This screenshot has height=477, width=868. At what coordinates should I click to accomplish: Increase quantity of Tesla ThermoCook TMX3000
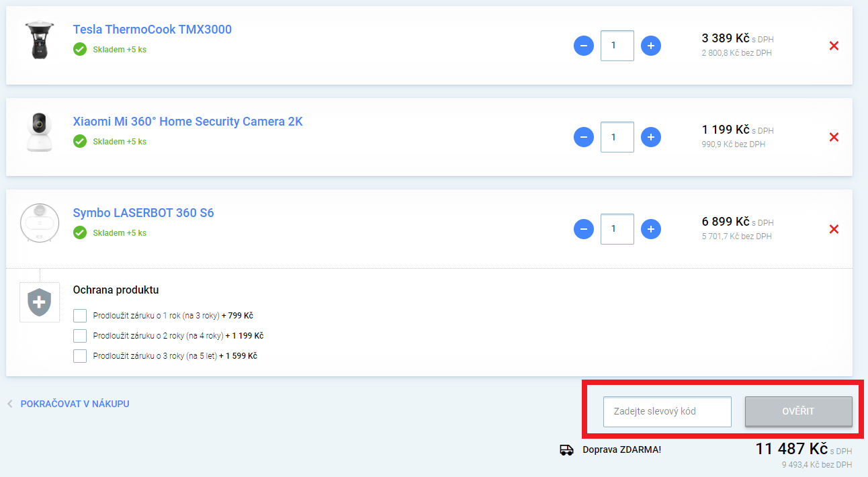tap(650, 46)
